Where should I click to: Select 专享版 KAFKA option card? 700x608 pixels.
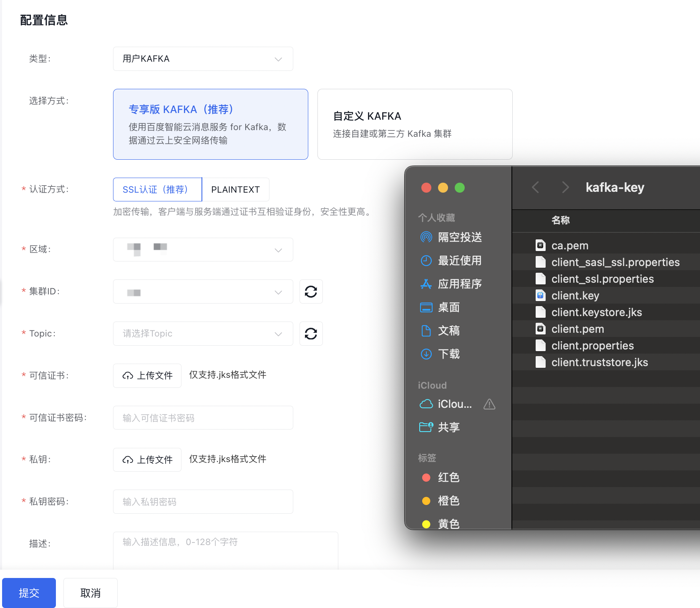(x=211, y=124)
